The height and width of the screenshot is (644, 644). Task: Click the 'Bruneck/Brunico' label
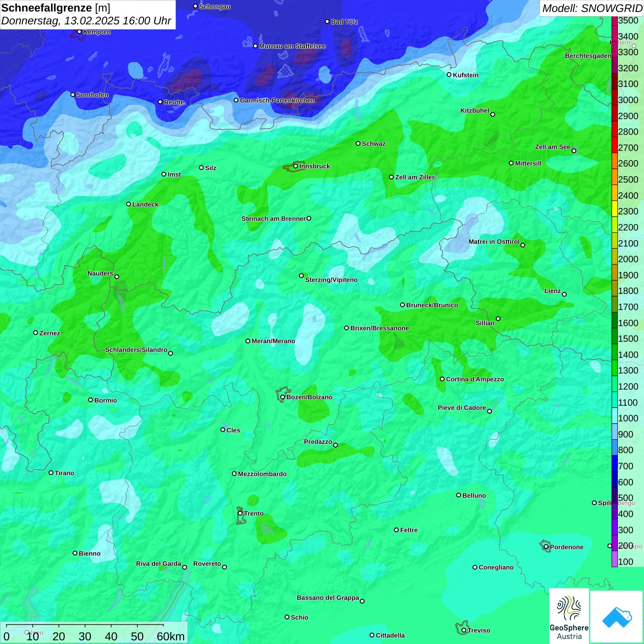(x=432, y=305)
